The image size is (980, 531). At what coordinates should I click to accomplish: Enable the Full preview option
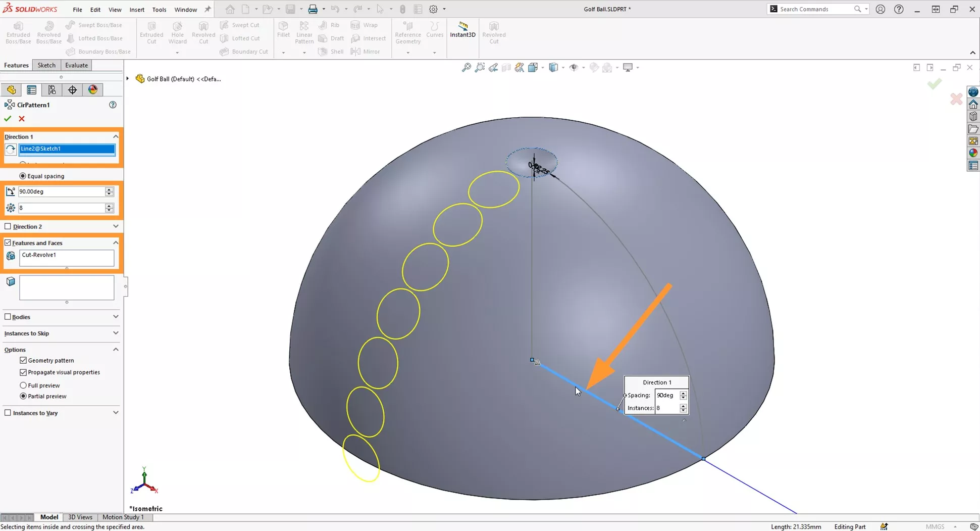point(23,385)
